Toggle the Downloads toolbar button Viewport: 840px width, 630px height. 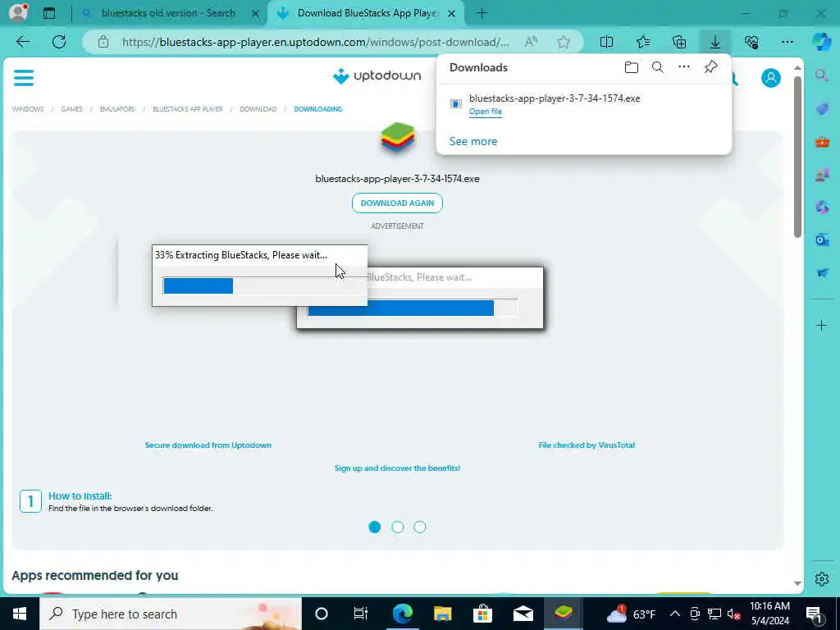pos(715,42)
